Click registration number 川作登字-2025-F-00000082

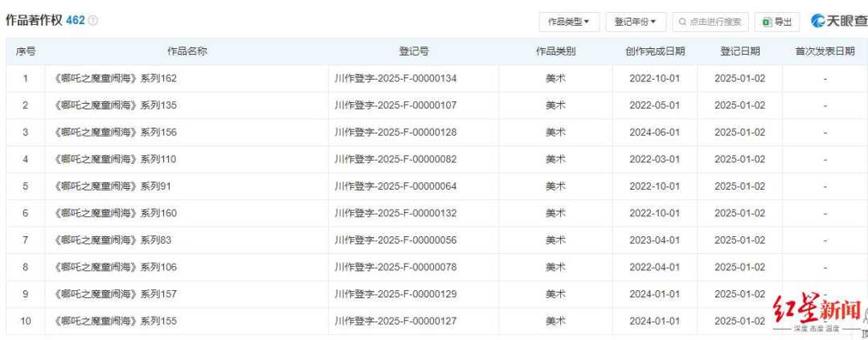pyautogui.click(x=395, y=159)
